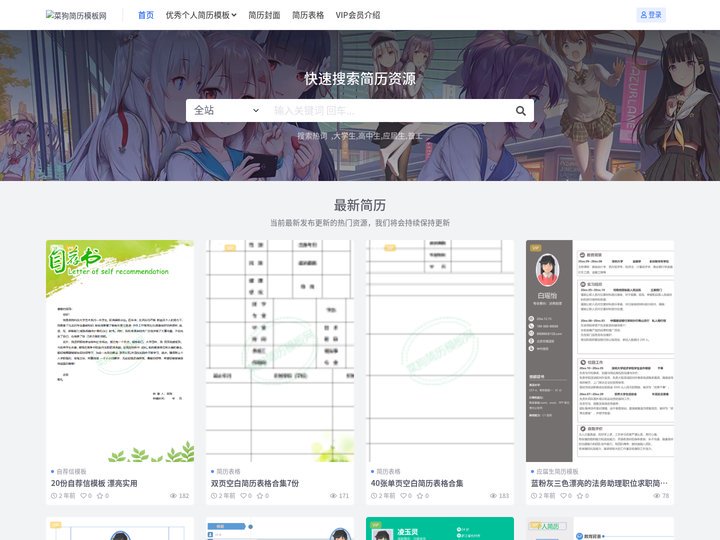Open the 蓝粉灰三色法务助理 resume thumbnail

600,351
